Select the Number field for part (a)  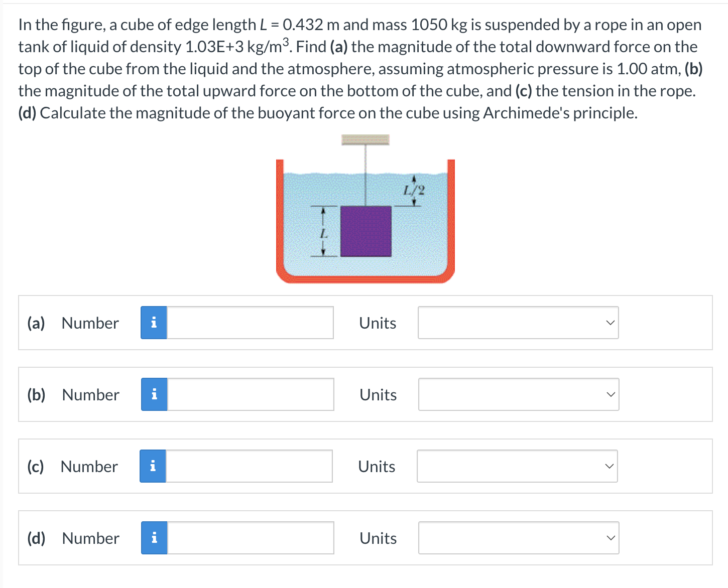coord(250,323)
